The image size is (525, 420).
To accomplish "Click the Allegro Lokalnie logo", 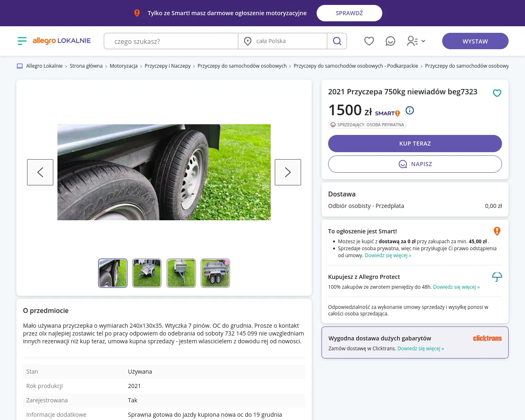I will 62,41.
